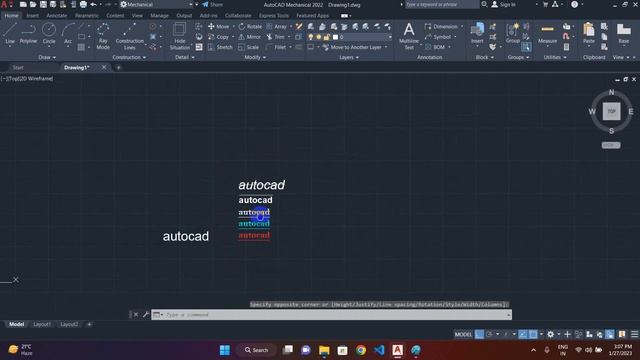The width and height of the screenshot is (640, 360).
Task: Click Sign In
Action: [x=503, y=4]
